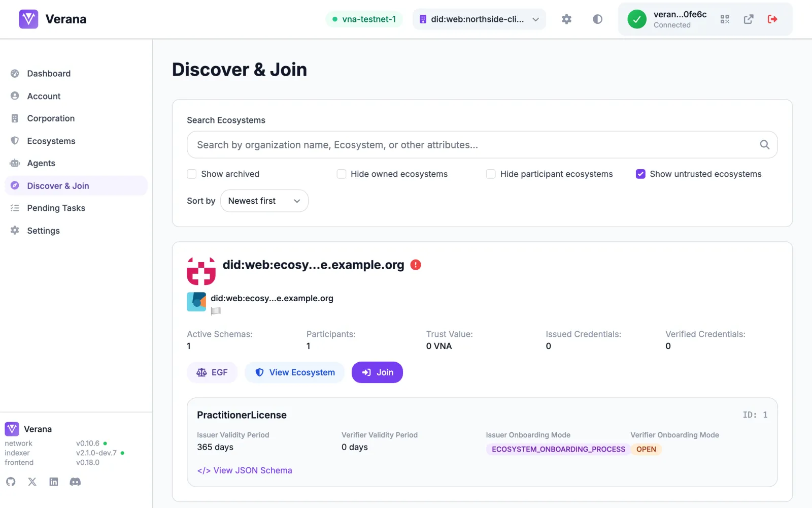Click the organization avatar beside did:web:ecosy

point(196,302)
